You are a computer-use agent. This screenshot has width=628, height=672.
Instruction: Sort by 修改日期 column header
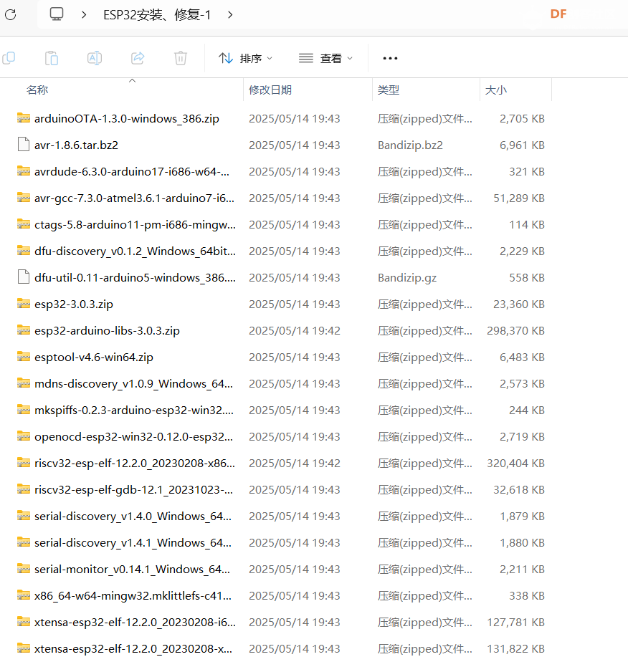click(270, 90)
